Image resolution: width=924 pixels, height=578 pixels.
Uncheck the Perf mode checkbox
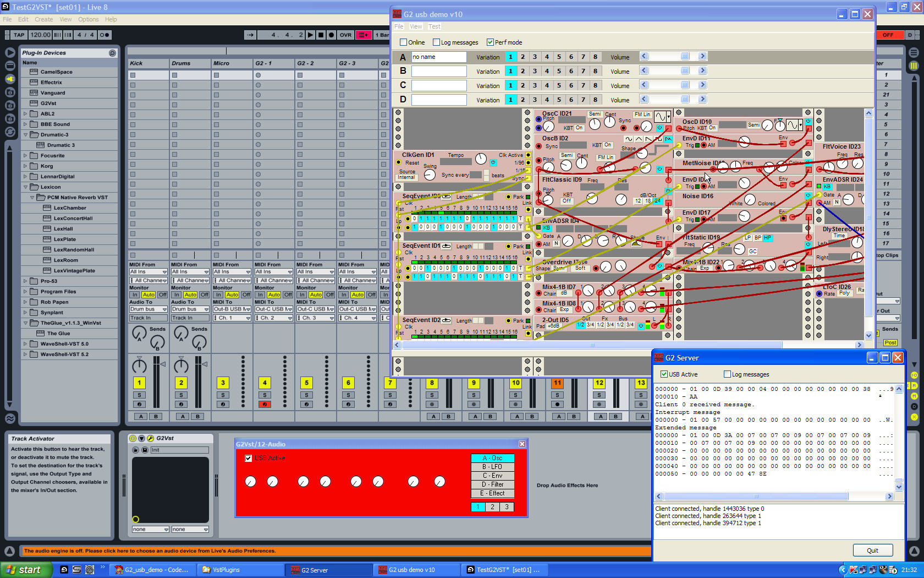(490, 42)
